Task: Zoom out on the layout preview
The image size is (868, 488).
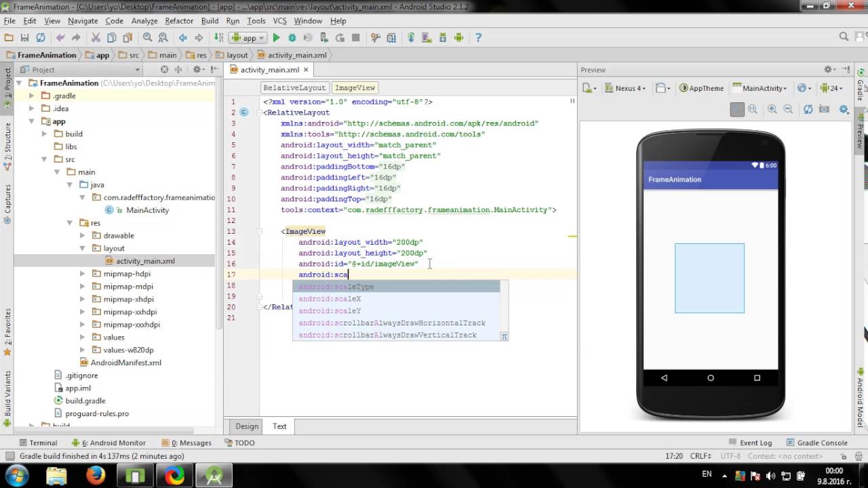Action: coord(788,109)
